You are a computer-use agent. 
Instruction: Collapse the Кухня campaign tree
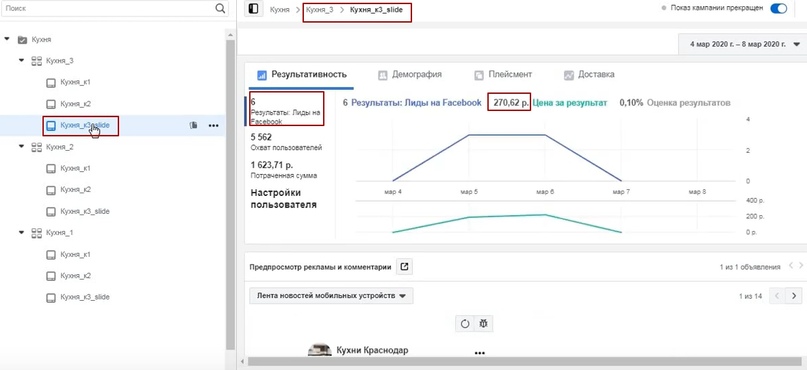click(x=7, y=39)
